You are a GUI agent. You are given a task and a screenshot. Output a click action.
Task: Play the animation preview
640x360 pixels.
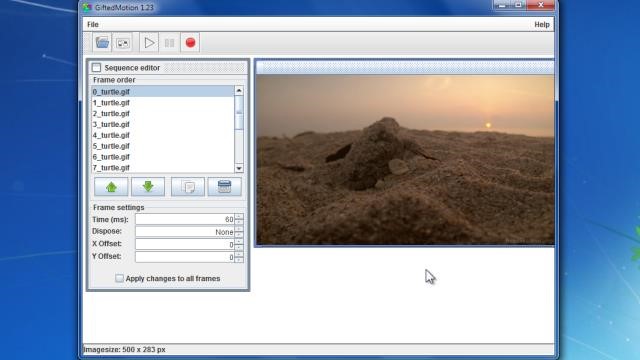(x=149, y=42)
